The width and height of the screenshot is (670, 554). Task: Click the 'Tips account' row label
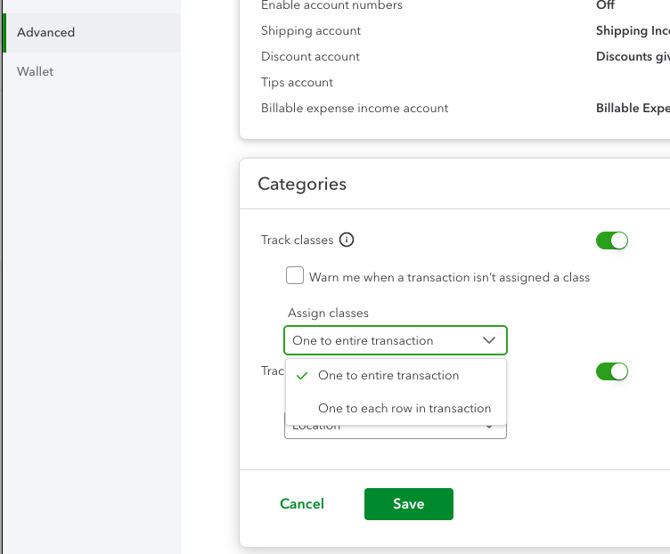tap(297, 82)
